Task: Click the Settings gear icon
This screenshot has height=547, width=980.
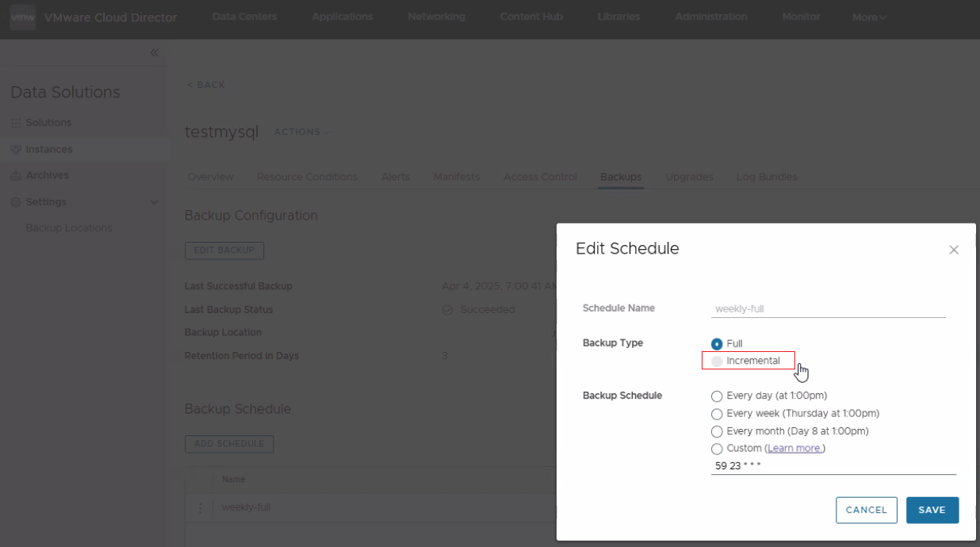Action: (x=16, y=202)
